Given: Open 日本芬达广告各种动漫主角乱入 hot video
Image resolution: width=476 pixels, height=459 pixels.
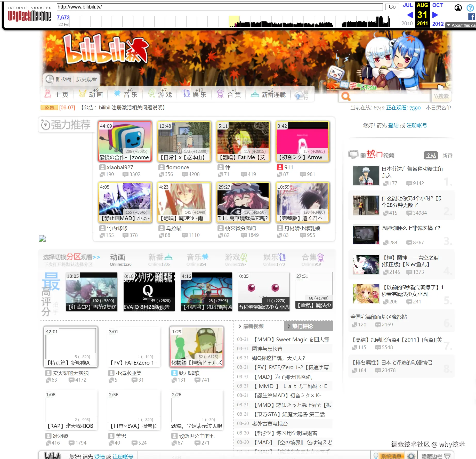Looking at the screenshot, I should [x=412, y=172].
